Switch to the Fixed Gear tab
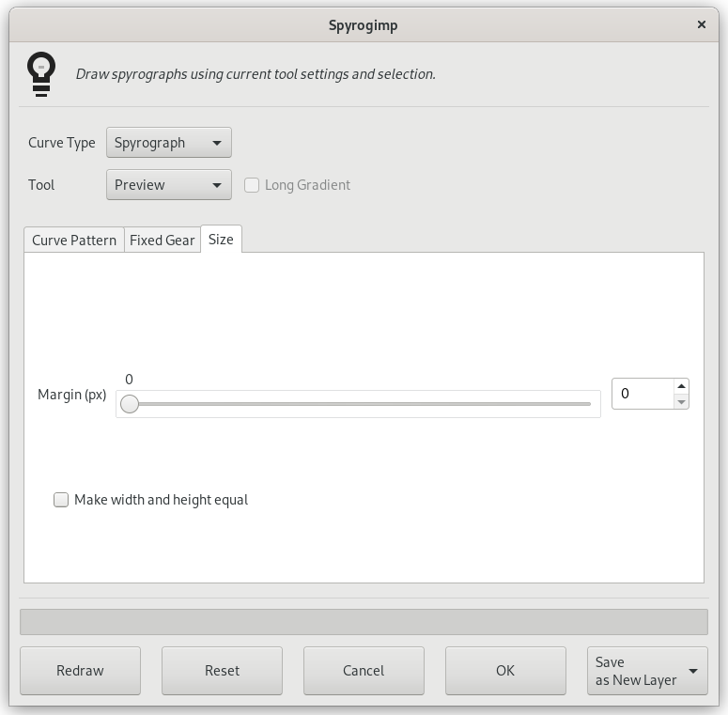 coord(162,240)
